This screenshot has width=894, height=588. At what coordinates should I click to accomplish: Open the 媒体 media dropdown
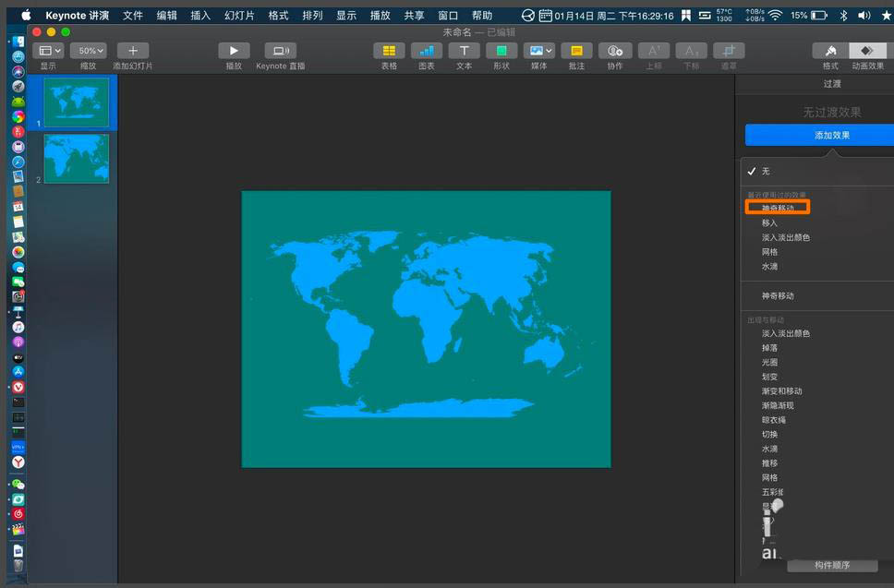[538, 51]
